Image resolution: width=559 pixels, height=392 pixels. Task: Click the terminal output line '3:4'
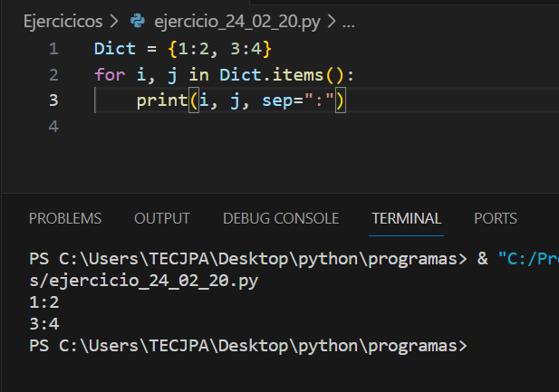44,324
